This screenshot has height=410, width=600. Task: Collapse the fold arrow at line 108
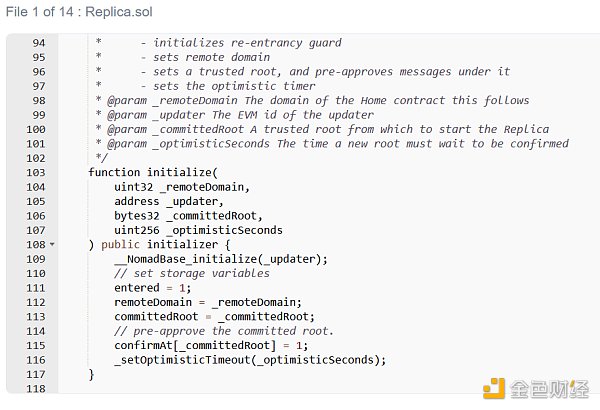pyautogui.click(x=52, y=245)
